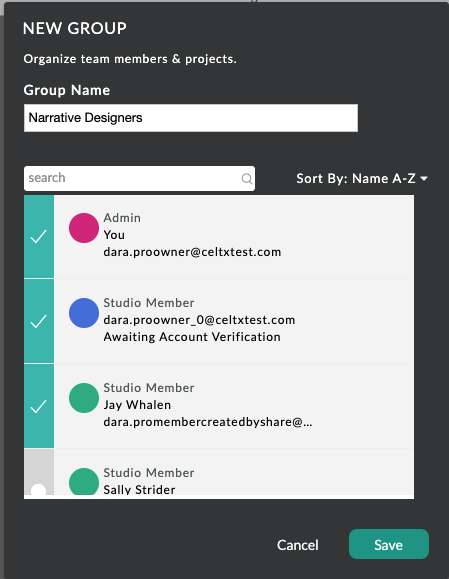Cancel the new group dialog
This screenshot has height=579, width=449.
click(x=298, y=545)
